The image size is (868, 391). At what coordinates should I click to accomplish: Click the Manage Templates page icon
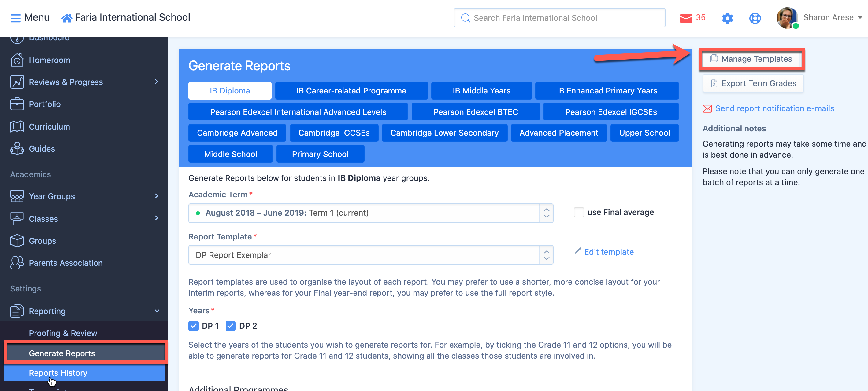(714, 59)
